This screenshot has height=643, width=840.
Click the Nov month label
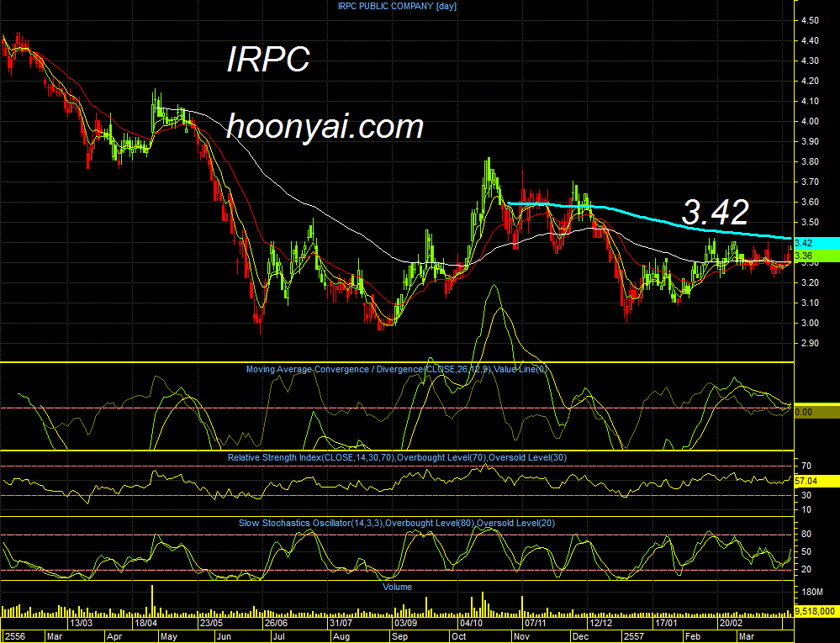tap(521, 636)
